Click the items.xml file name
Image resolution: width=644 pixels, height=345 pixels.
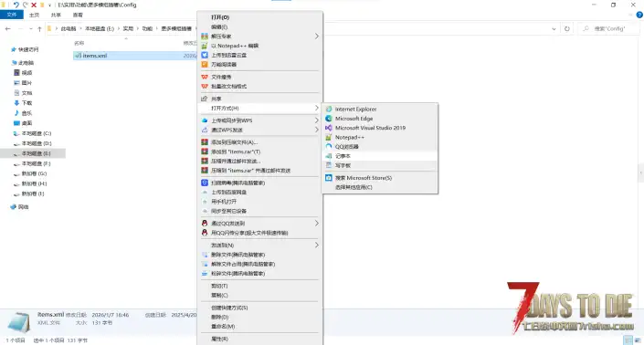coord(95,56)
